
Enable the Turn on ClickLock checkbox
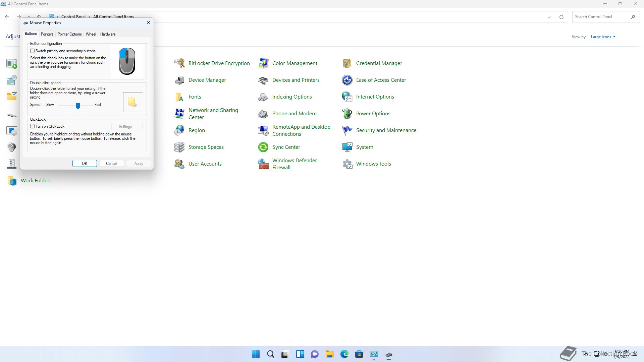pos(33,126)
